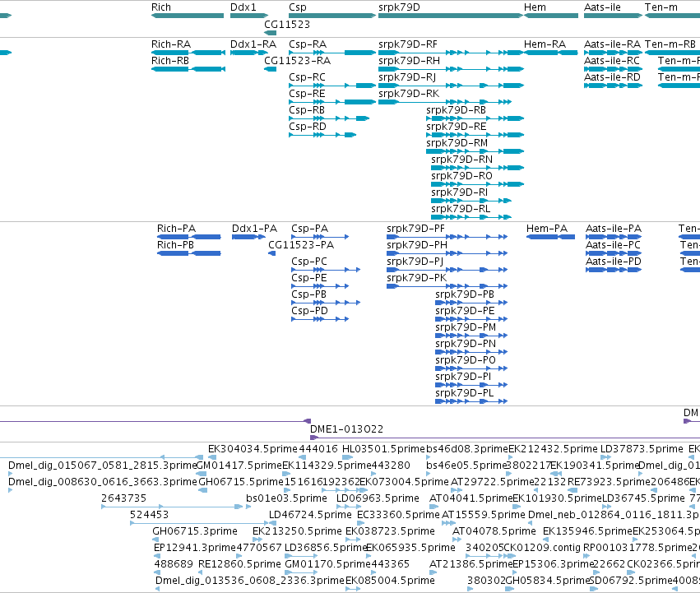Click transcript Ddx1-RA

(x=249, y=53)
